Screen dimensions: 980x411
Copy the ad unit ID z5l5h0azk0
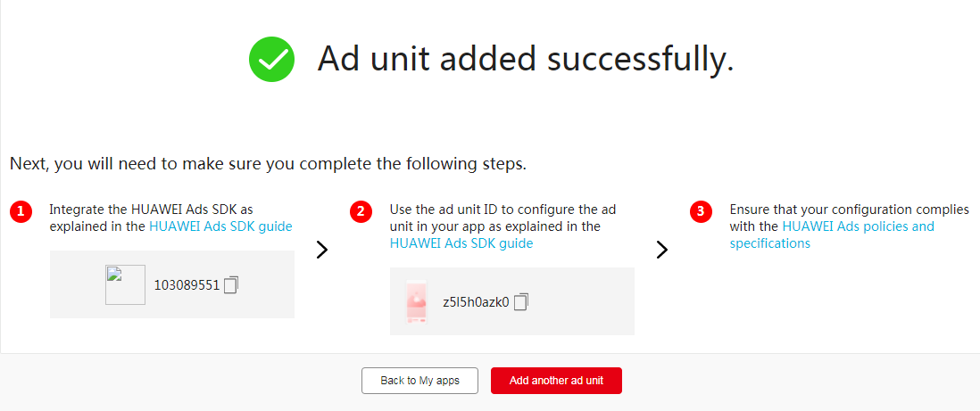coord(521,302)
